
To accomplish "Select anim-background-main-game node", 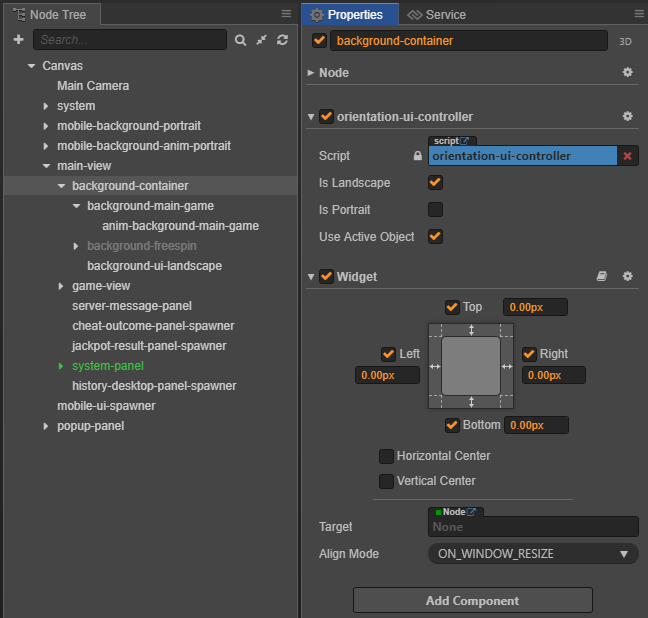I will point(181,226).
